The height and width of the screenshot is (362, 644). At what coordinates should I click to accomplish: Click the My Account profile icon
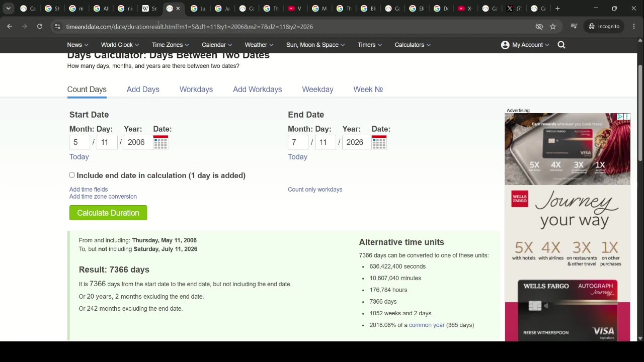point(505,45)
